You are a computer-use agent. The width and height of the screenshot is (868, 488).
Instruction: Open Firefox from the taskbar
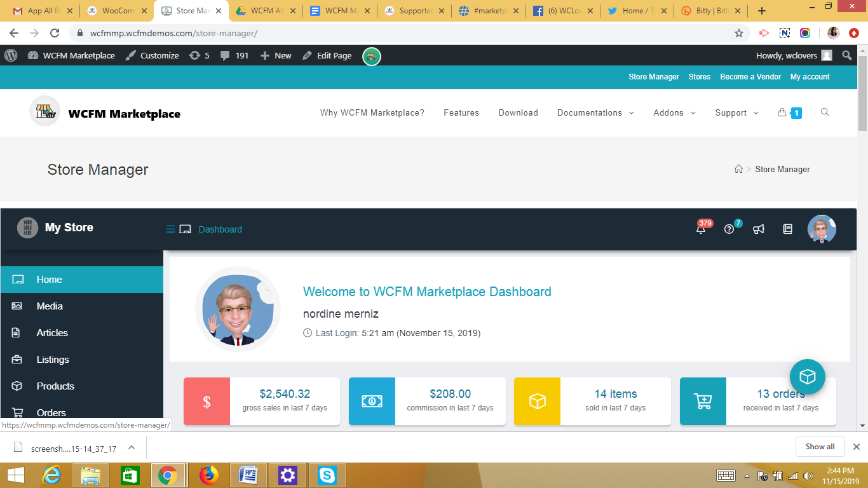pyautogui.click(x=208, y=475)
